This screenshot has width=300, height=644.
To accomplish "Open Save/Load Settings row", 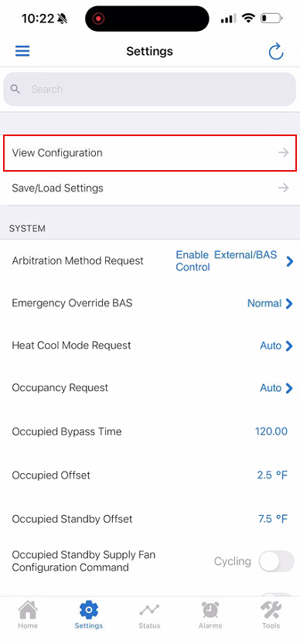I will [150, 188].
